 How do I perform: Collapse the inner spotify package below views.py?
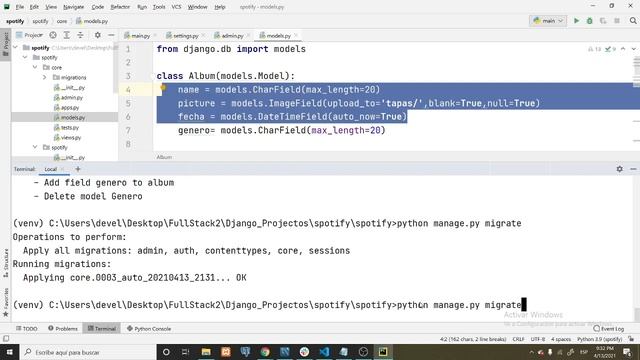[35, 147]
